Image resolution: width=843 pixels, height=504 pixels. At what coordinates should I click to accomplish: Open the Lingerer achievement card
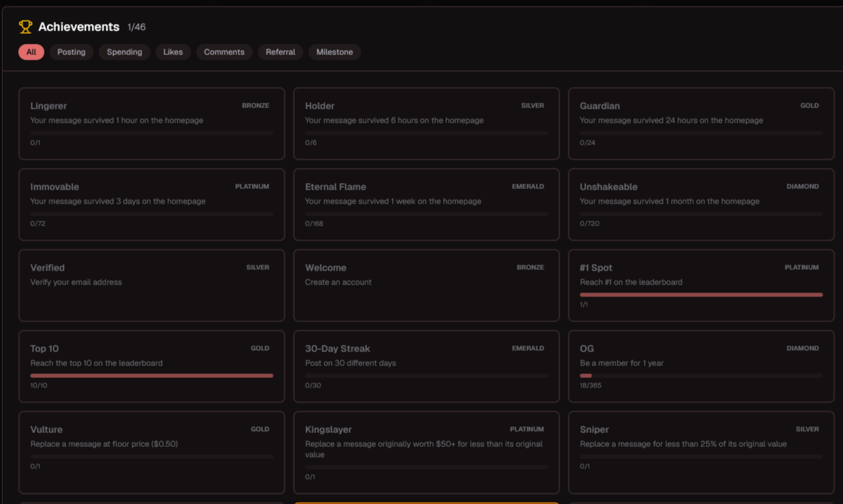tap(151, 123)
